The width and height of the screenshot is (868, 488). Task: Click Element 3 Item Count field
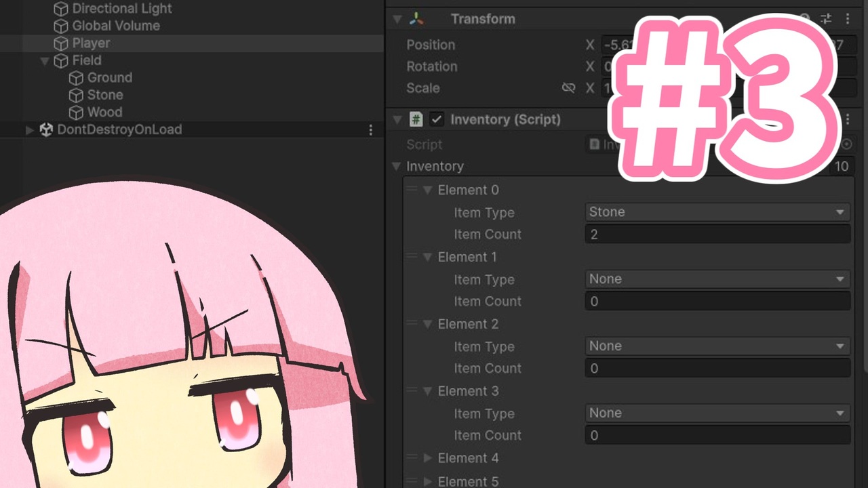[x=717, y=436]
